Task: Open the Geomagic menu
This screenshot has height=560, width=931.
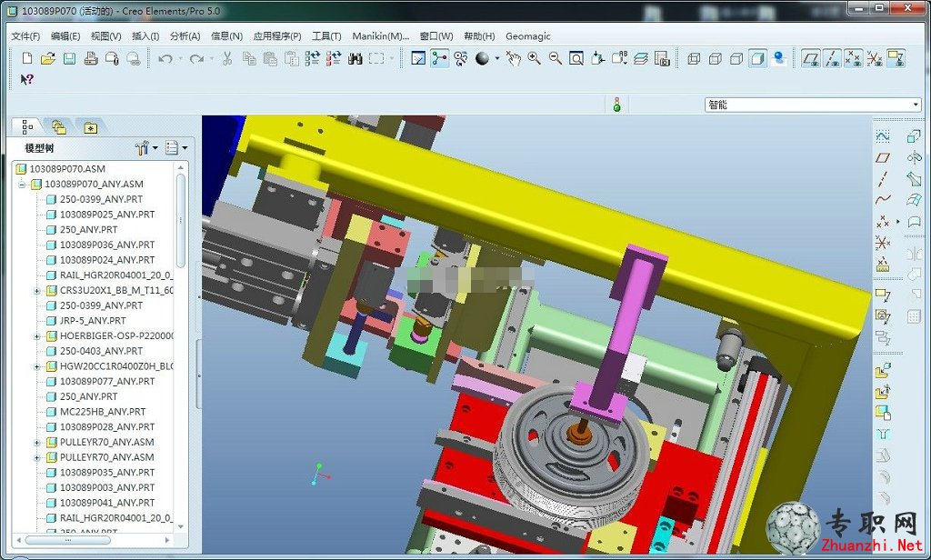Action: [x=528, y=36]
